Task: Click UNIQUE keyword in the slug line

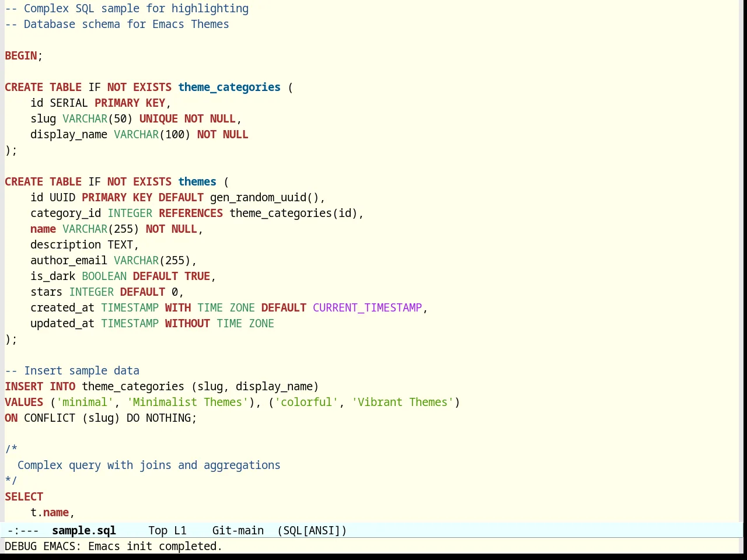Action: 159,118
